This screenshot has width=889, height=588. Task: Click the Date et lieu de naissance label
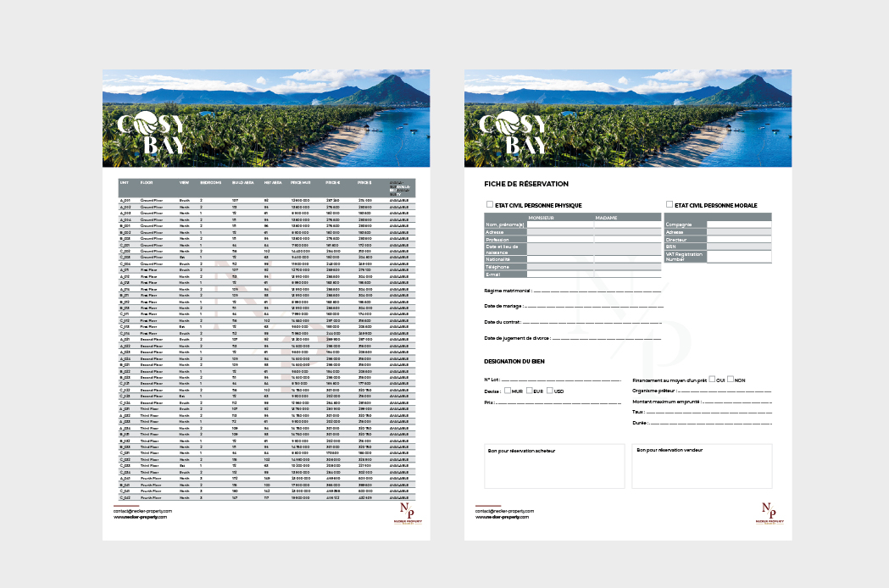[502, 249]
